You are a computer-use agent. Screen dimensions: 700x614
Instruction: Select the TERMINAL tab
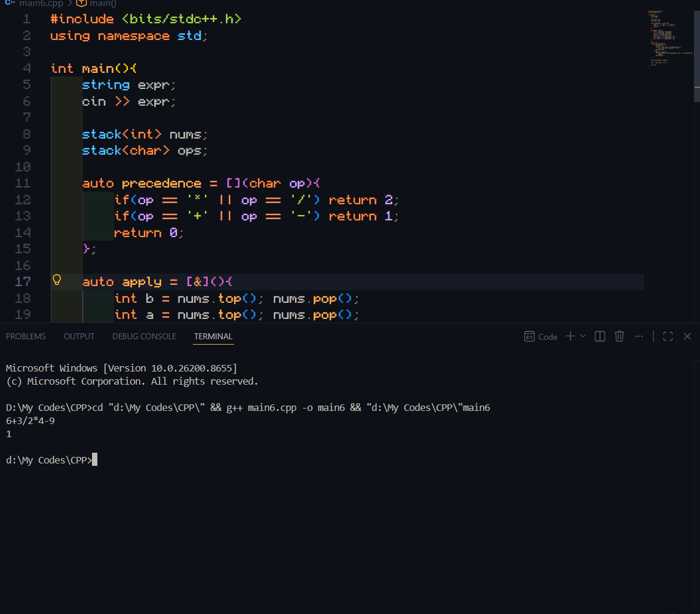click(213, 336)
